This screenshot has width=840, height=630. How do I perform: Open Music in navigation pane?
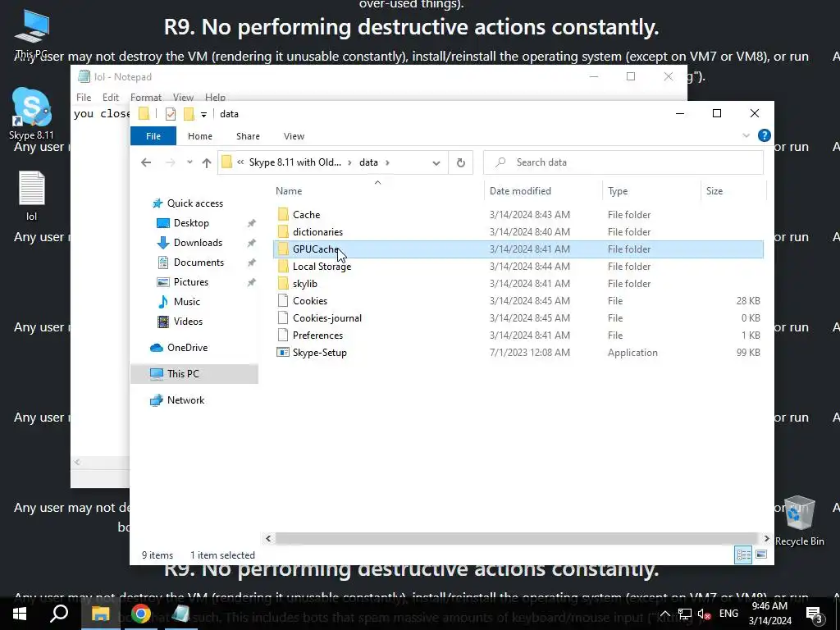[x=186, y=302]
